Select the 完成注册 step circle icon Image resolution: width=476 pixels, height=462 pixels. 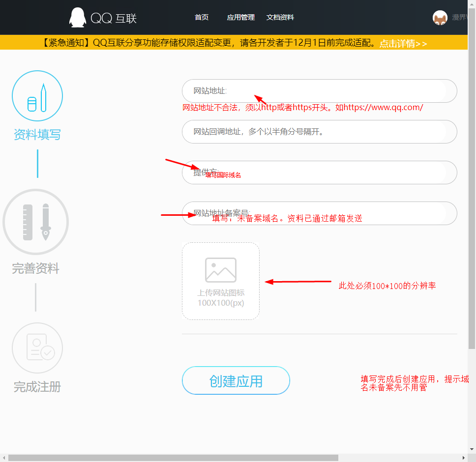point(37,348)
